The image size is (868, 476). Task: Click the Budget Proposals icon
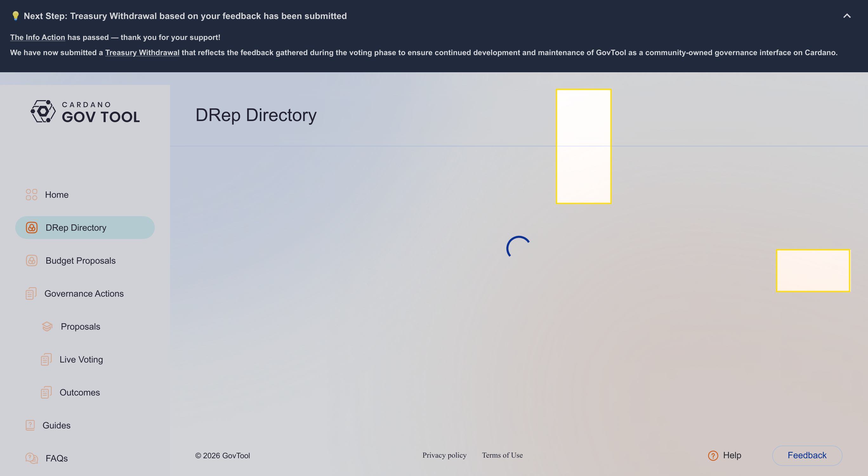pos(32,261)
